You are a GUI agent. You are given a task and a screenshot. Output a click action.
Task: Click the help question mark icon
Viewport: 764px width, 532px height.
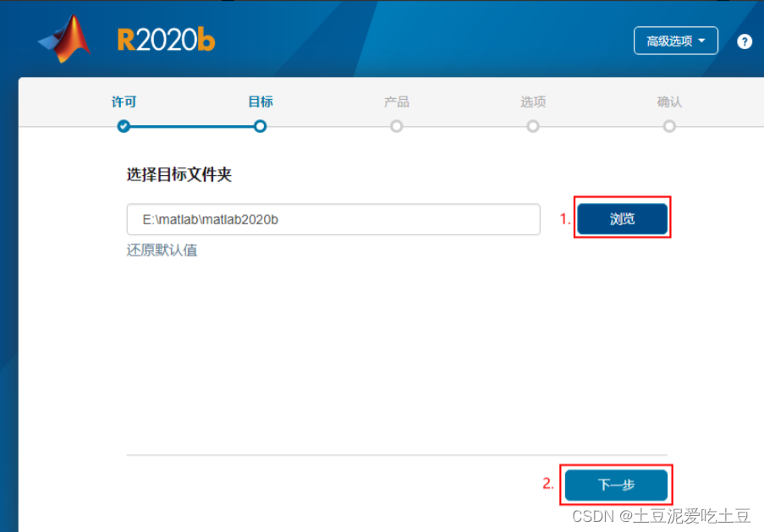(744, 41)
